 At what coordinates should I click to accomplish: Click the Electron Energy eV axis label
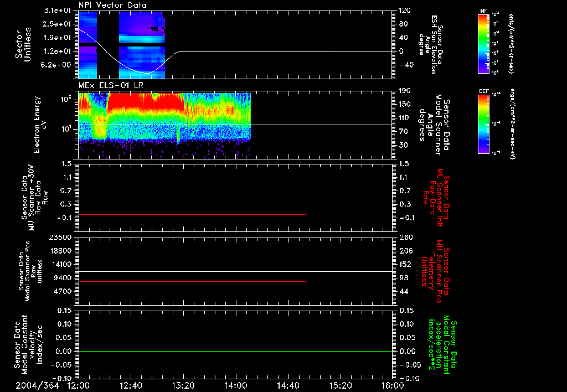(41, 125)
